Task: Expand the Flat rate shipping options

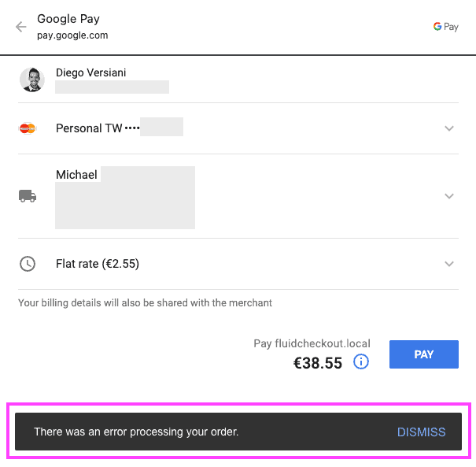Action: click(449, 264)
